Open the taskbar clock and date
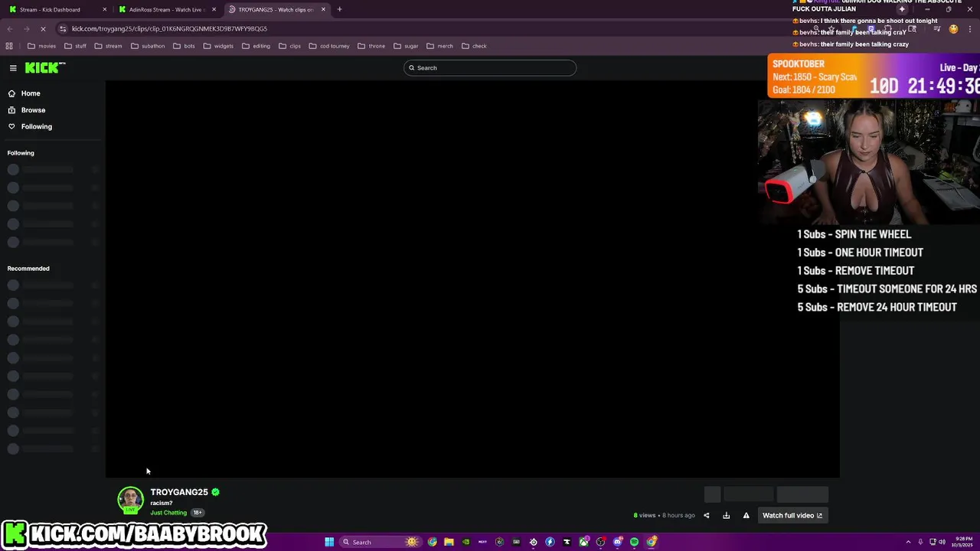This screenshot has width=980, height=551. pos(963,542)
